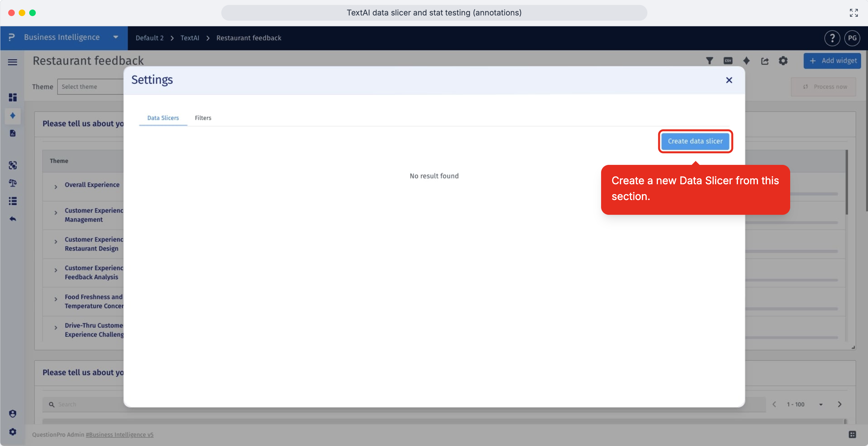The width and height of the screenshot is (868, 446).
Task: Go to TextAI breadcrumb
Action: [190, 38]
